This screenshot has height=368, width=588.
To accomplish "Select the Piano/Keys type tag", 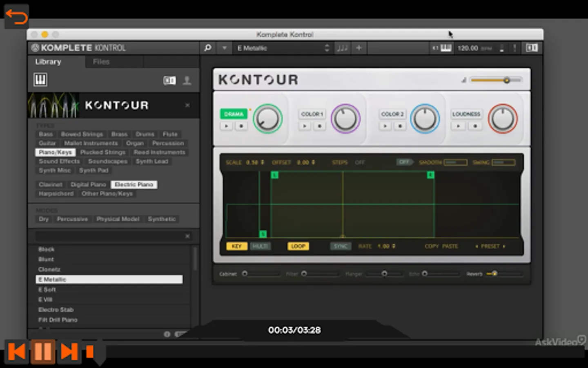I will click(55, 152).
